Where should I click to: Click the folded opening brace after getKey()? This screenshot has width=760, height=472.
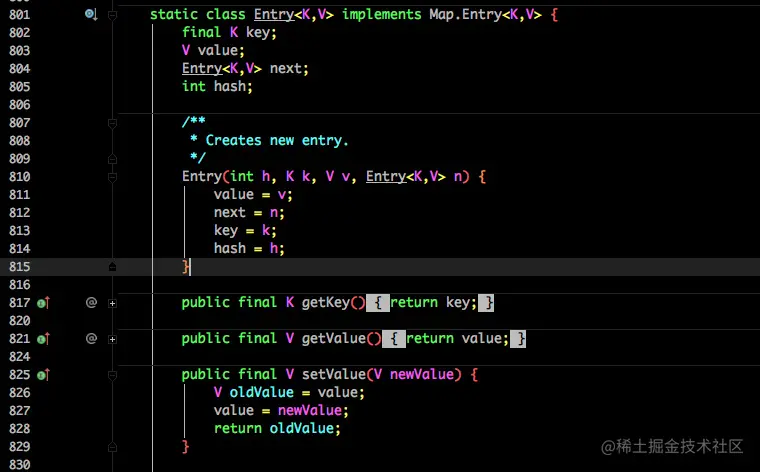tap(378, 303)
